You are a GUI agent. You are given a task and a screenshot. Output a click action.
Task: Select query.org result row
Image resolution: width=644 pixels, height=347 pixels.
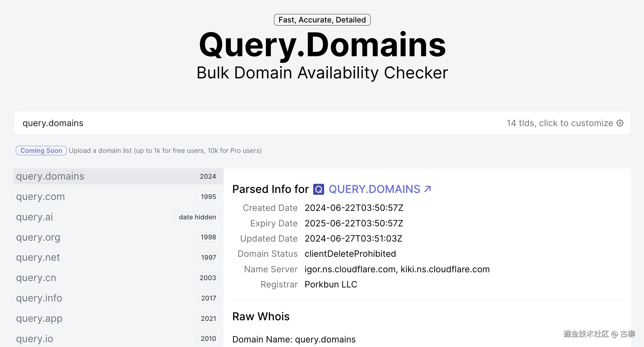tap(38, 237)
